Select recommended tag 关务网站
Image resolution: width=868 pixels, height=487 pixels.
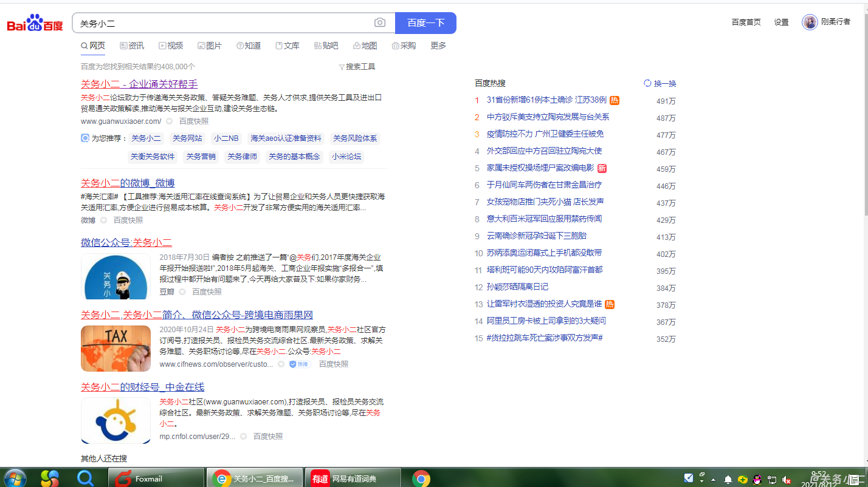pyautogui.click(x=187, y=138)
